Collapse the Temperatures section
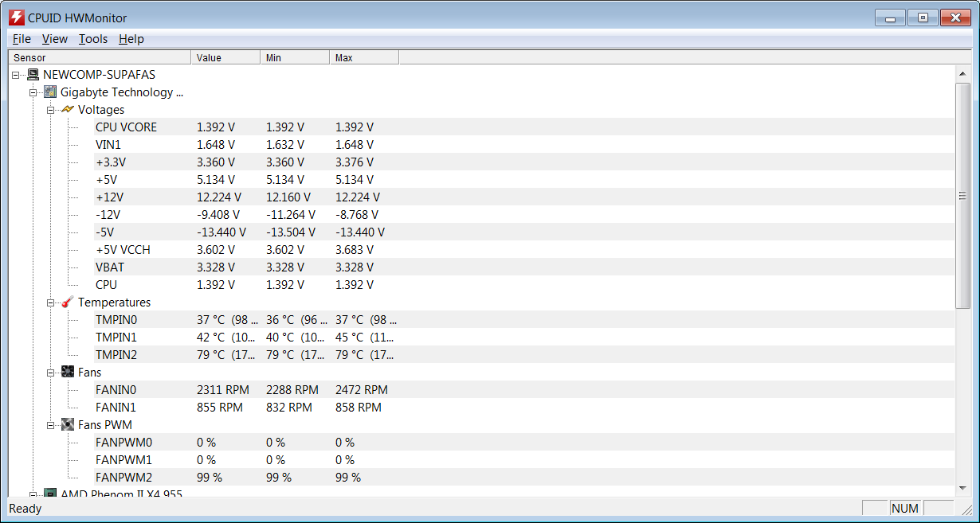 tap(50, 302)
